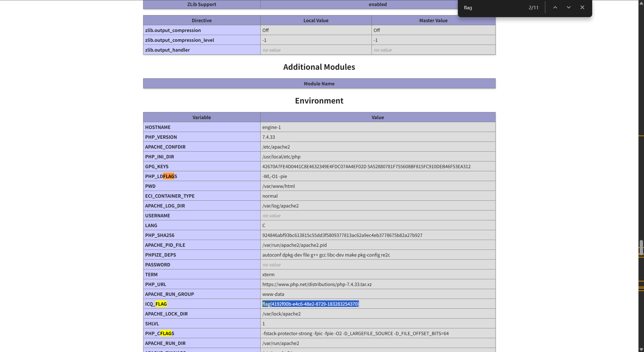
Task: Click the zlib.output_compression directive cell
Action: (x=202, y=30)
